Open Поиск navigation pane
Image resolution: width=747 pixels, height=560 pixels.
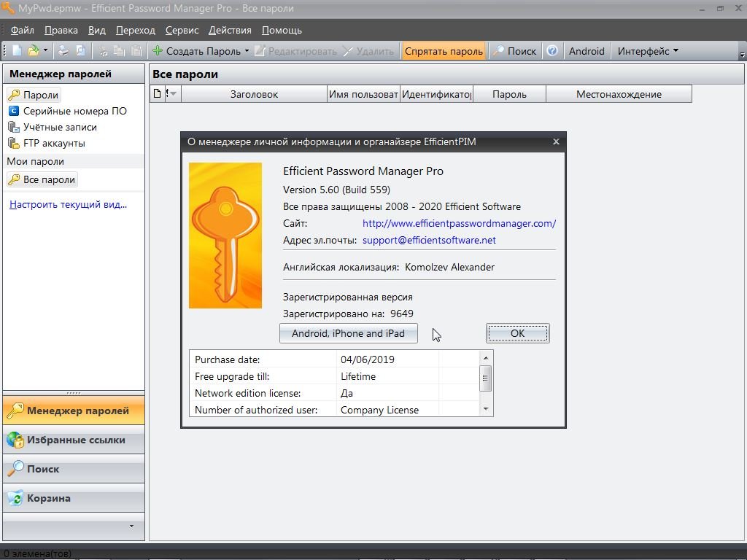coord(74,469)
